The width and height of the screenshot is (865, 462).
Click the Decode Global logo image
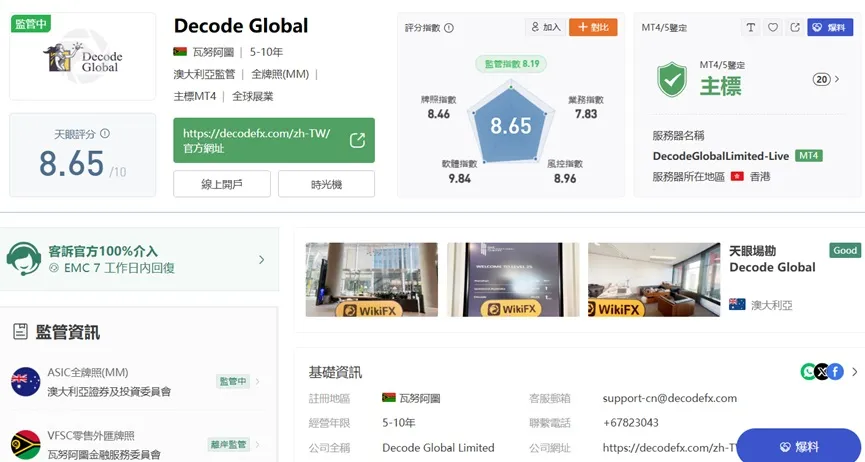click(x=83, y=57)
